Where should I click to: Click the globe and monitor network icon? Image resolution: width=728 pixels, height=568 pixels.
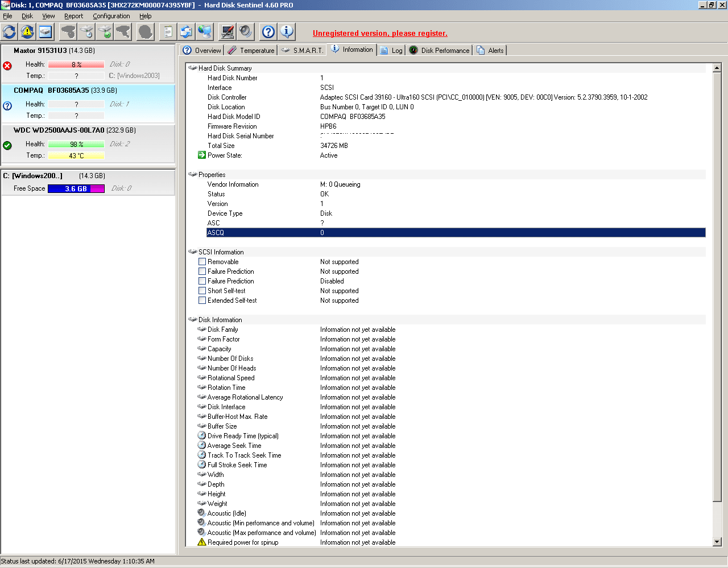205,32
